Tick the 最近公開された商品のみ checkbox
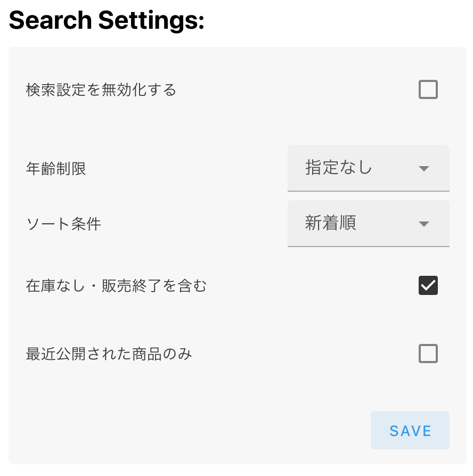 [428, 354]
